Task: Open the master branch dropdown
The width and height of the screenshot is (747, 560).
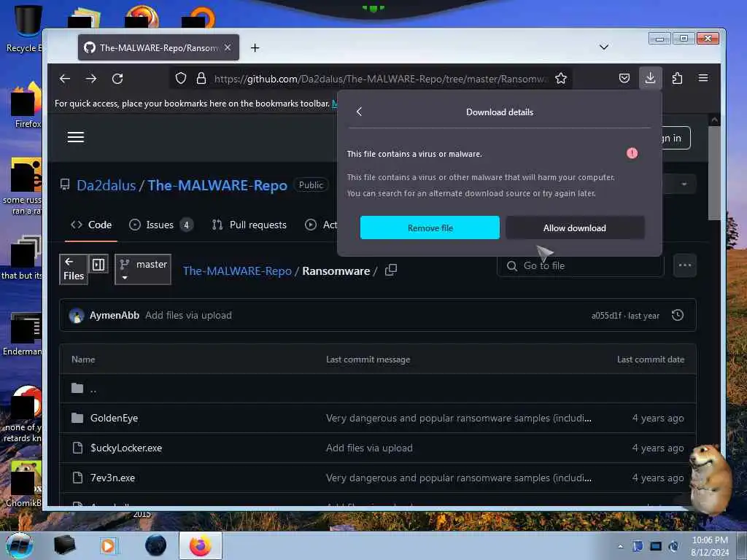Action: tap(143, 269)
